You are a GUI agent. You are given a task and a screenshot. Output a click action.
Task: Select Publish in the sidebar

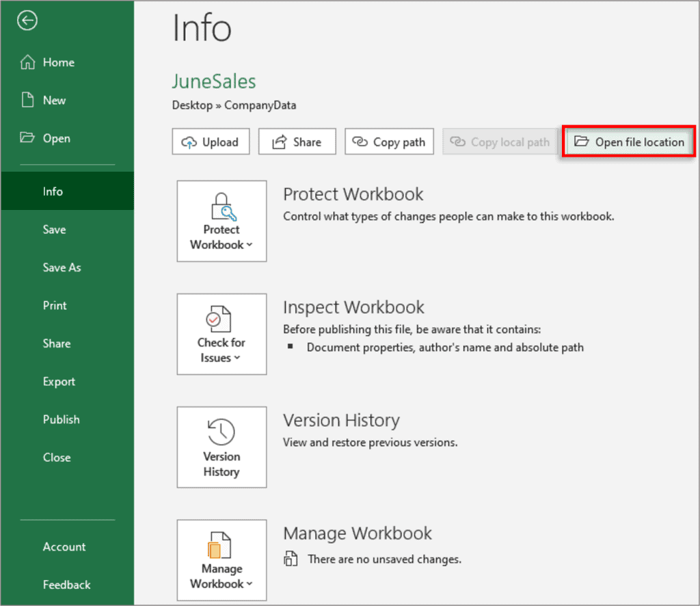pos(61,419)
